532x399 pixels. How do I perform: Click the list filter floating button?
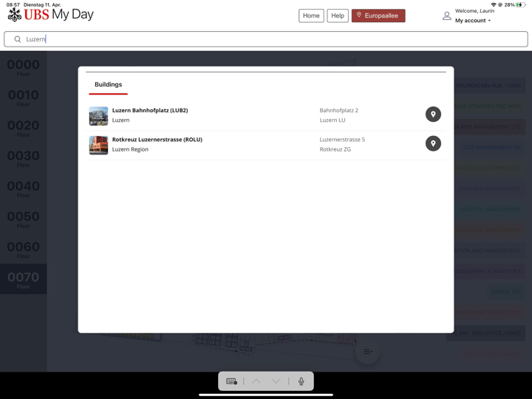click(367, 352)
